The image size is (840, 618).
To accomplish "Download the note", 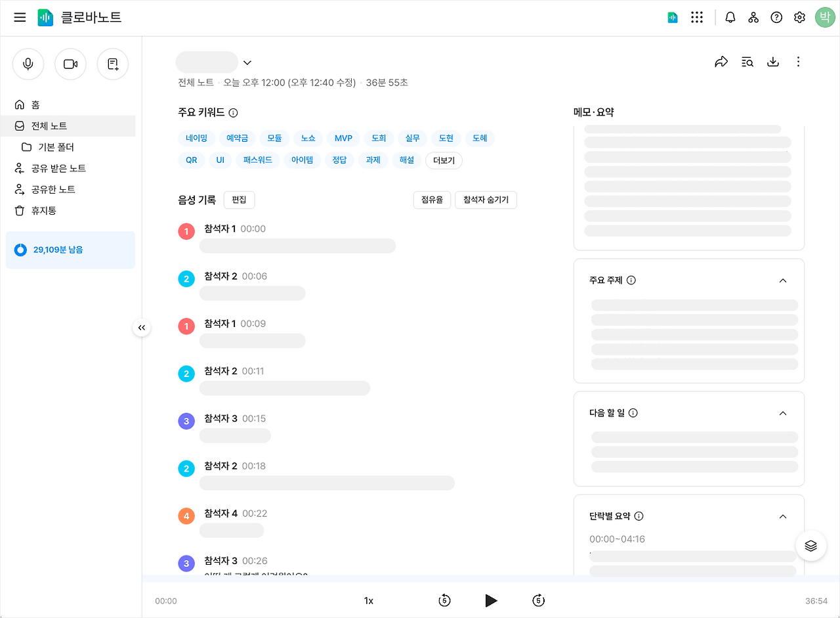I will pos(773,62).
